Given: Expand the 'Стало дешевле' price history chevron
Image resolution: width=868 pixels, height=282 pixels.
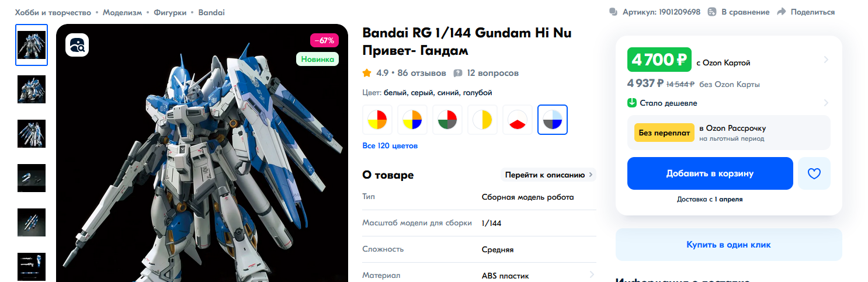Looking at the screenshot, I should point(826,103).
